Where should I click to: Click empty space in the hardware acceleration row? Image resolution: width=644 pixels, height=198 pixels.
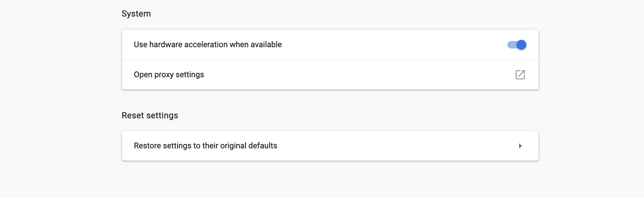click(x=383, y=45)
